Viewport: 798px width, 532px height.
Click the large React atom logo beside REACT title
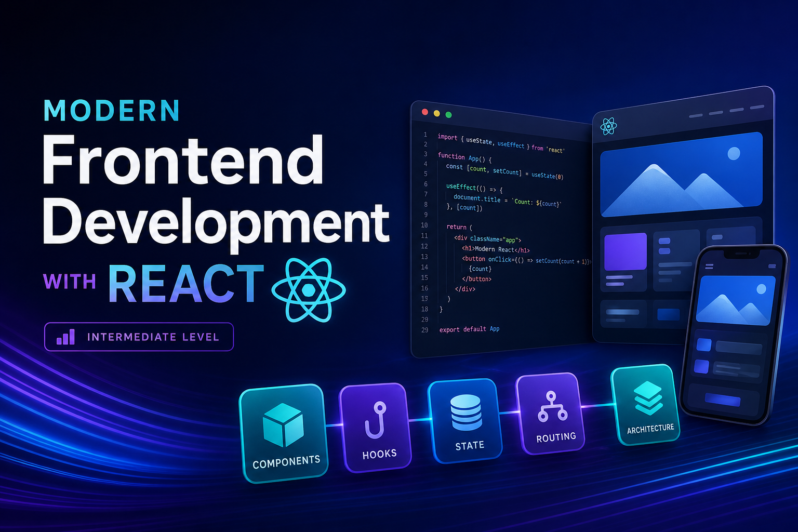(309, 290)
